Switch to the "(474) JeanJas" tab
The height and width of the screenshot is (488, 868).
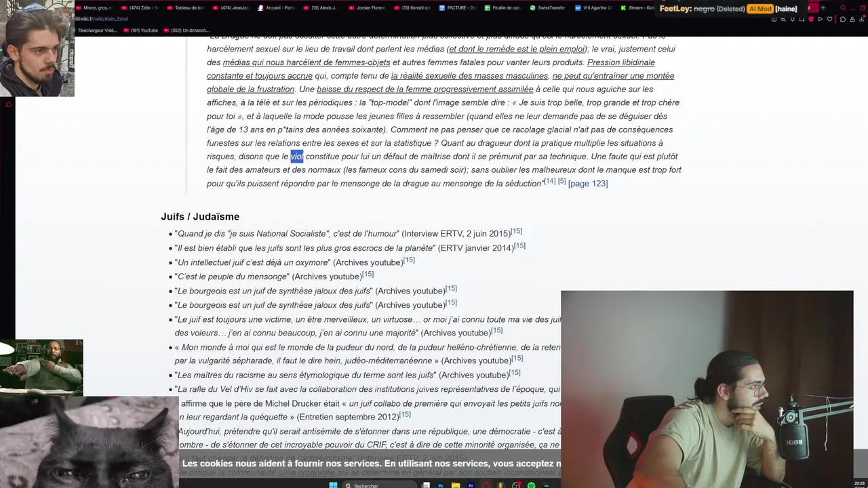pos(231,8)
